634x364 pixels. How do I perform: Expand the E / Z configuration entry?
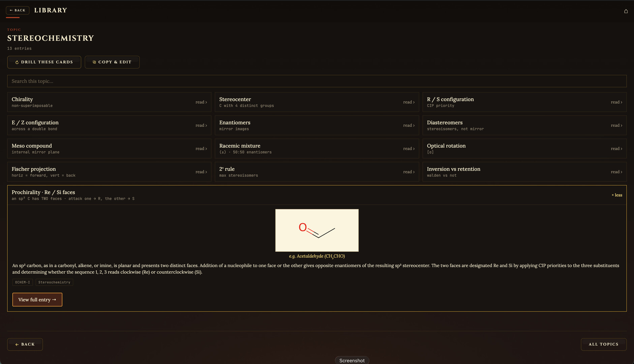tap(109, 125)
